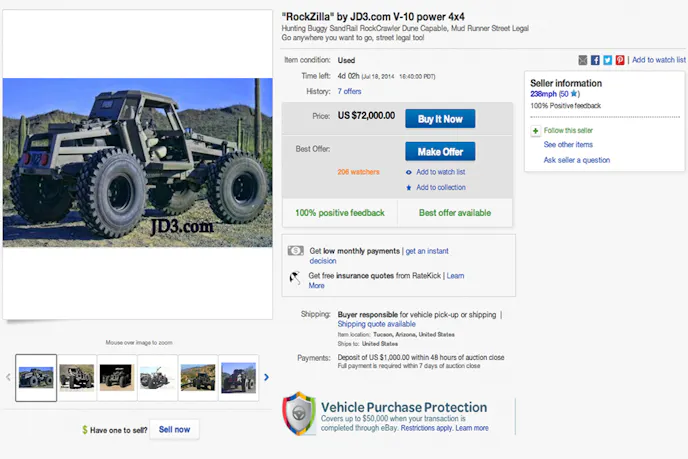The image size is (688, 459).
Task: Share listing via email envelope icon
Action: [582, 60]
